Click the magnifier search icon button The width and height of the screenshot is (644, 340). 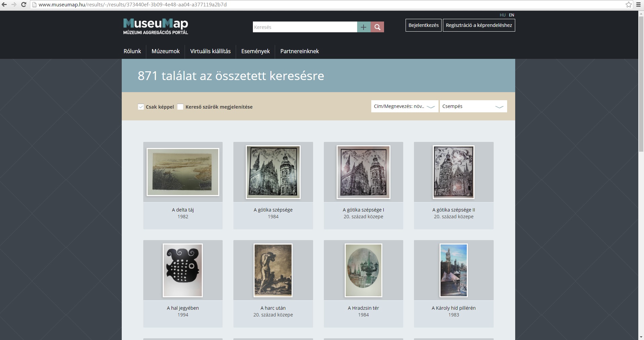377,27
